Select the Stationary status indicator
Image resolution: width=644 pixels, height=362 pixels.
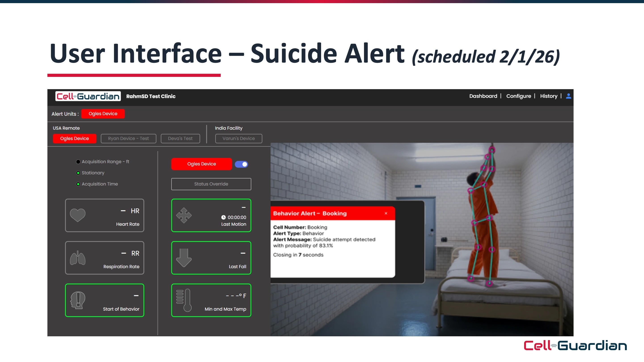[x=78, y=173]
